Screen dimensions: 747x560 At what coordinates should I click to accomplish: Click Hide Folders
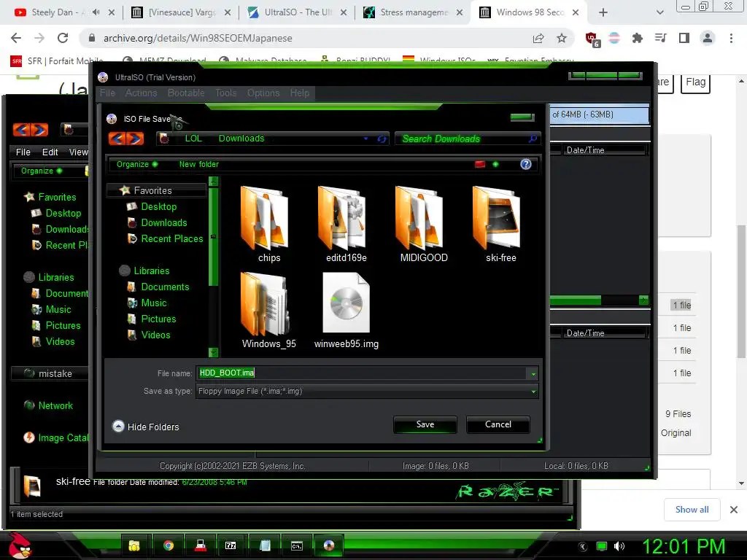(147, 427)
